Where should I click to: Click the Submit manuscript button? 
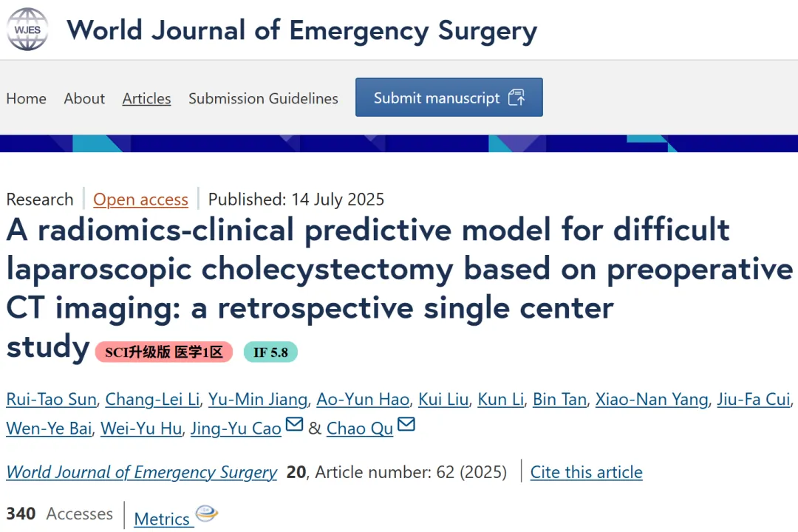pos(449,98)
